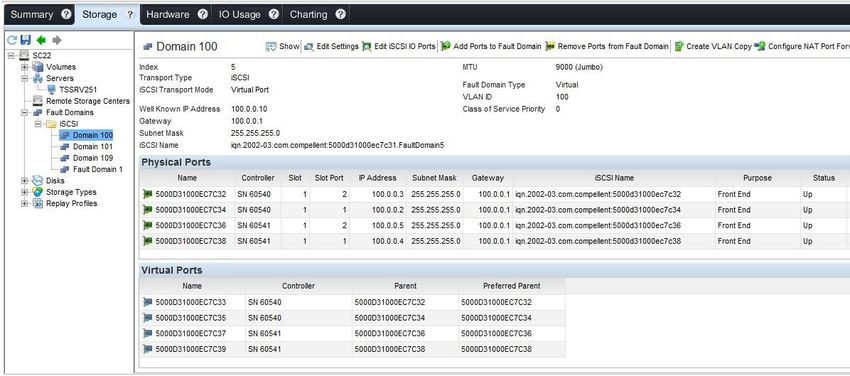
Task: Click the Configure NAT Port Forwarding icon
Action: click(x=760, y=47)
